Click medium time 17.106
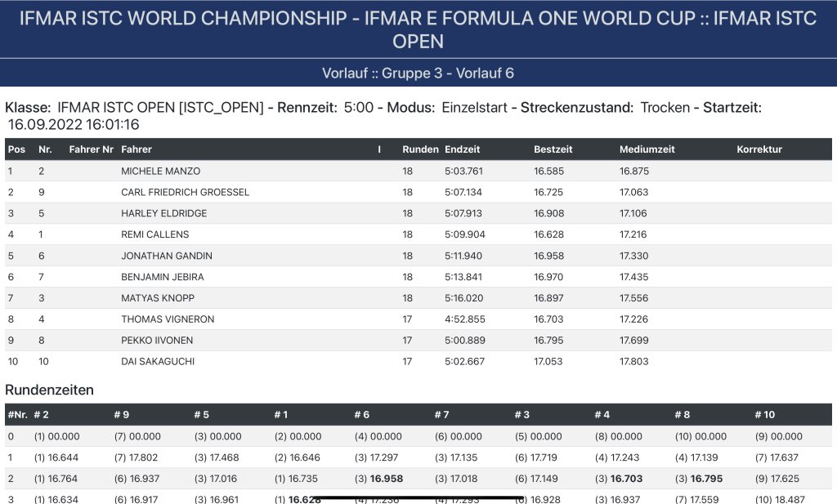 [633, 213]
